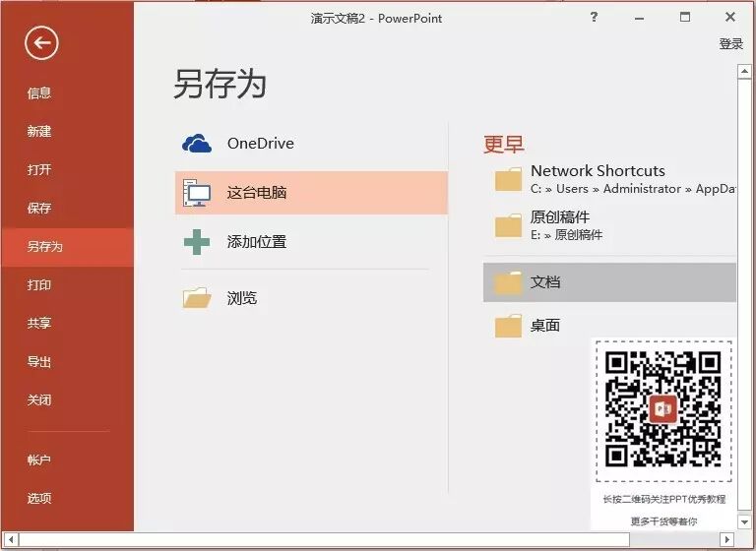Click the 这台电脑 computer icon
Viewport: 756px width, 551px height.
197,193
